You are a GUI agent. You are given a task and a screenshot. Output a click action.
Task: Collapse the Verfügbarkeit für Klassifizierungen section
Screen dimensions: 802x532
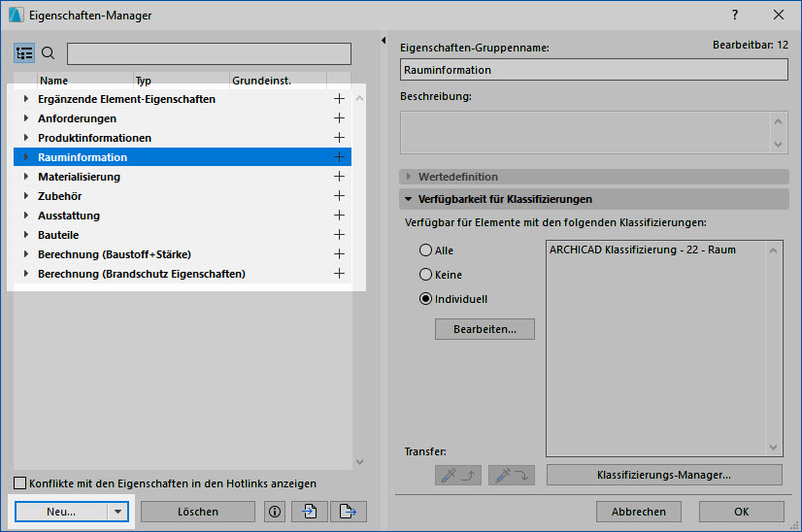pyautogui.click(x=409, y=199)
